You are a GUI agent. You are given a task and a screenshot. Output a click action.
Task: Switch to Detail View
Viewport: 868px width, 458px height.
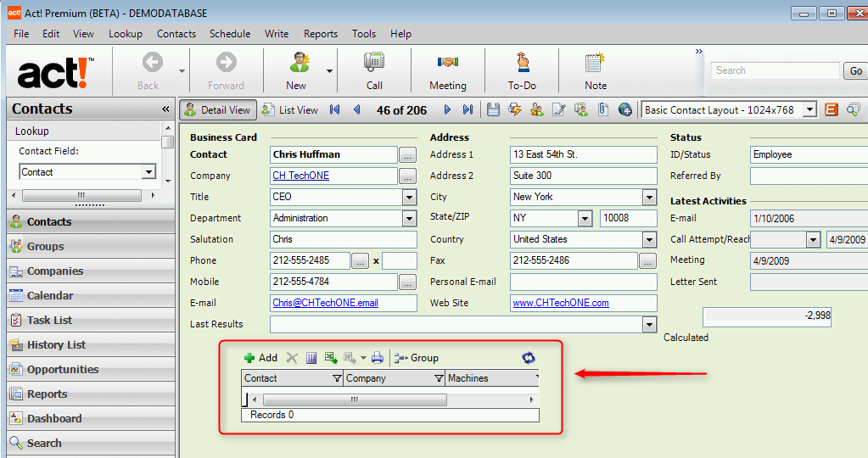pyautogui.click(x=218, y=109)
